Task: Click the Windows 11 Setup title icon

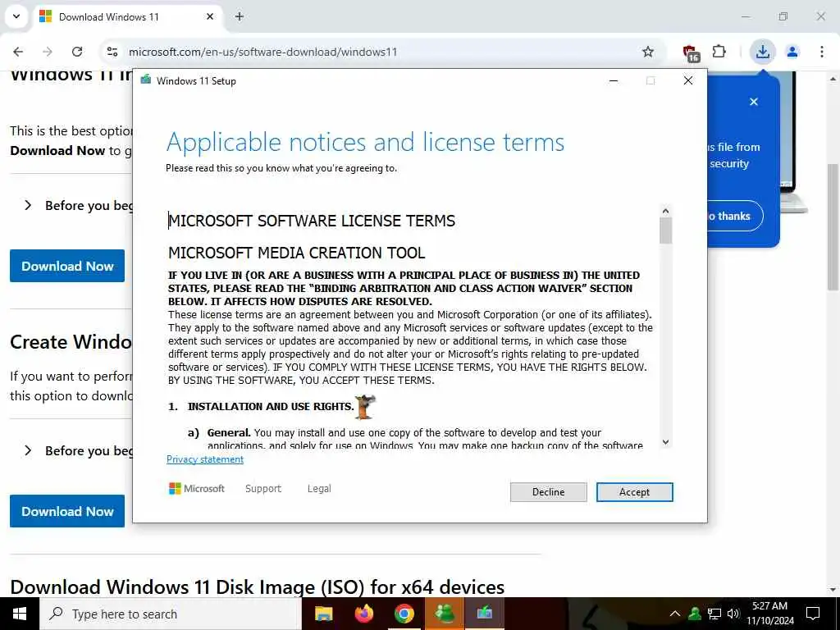Action: [145, 80]
